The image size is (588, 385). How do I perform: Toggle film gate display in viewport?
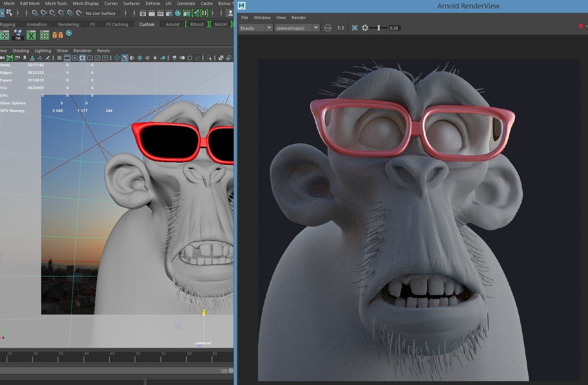point(67,58)
